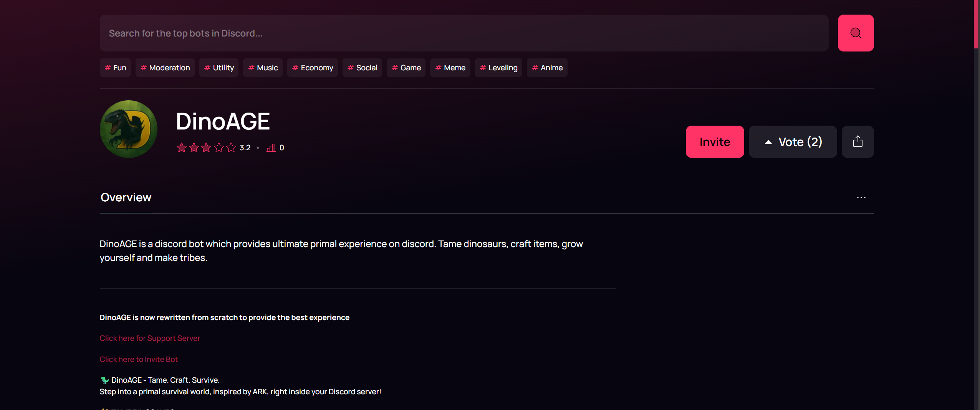Select the Anime tag

click(547, 68)
